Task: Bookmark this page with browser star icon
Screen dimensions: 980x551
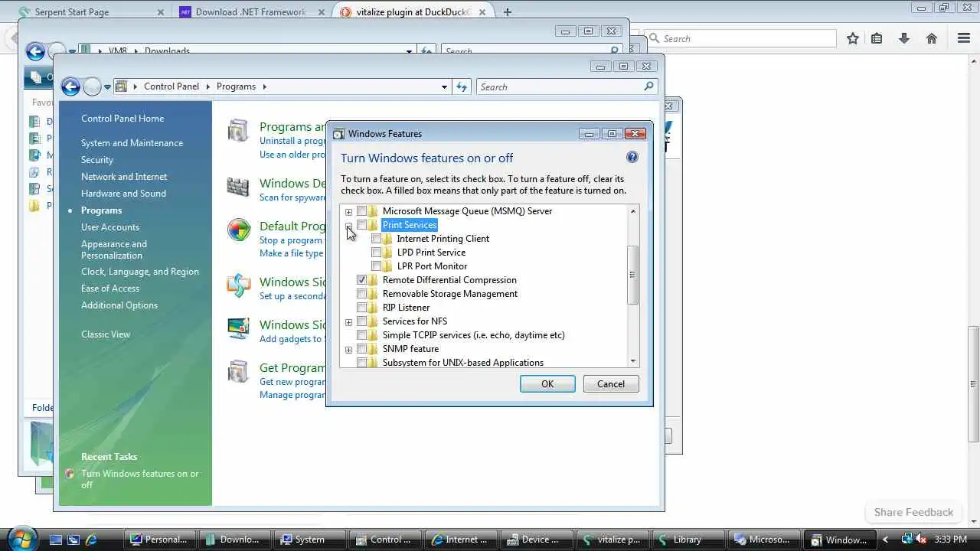Action: [x=853, y=38]
